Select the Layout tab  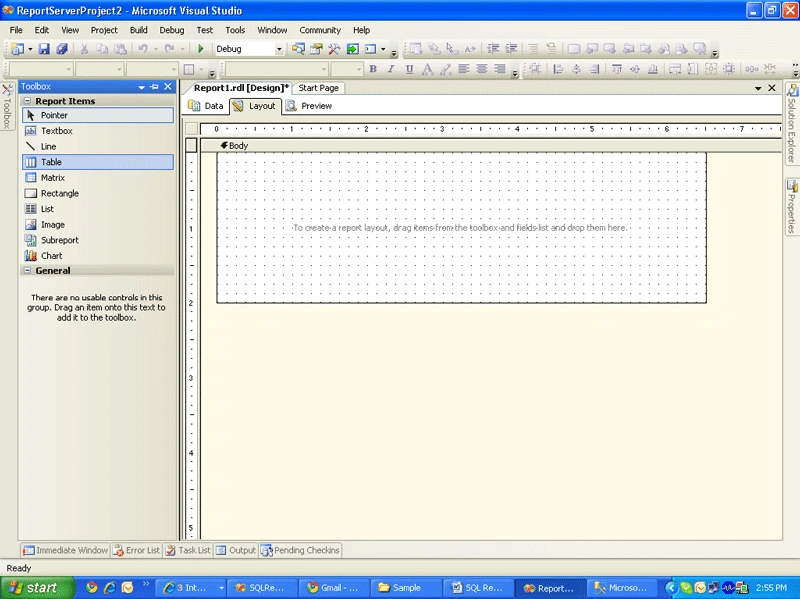tap(255, 106)
